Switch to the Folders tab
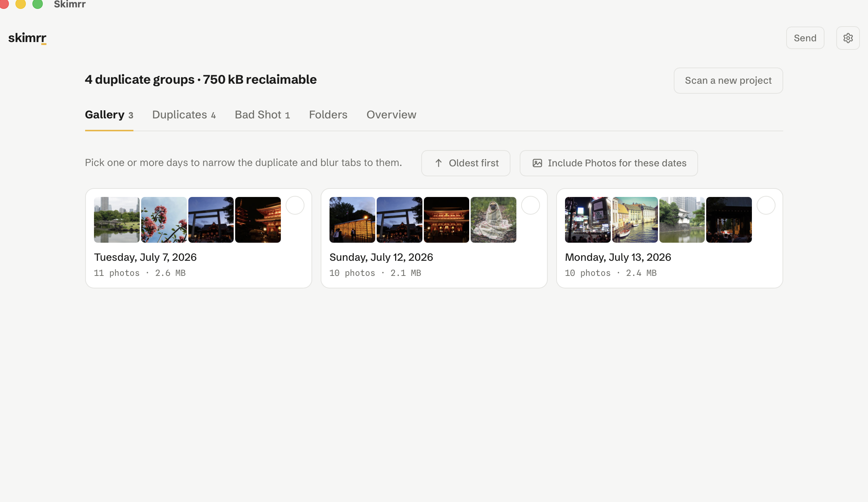This screenshot has width=868, height=502. [328, 115]
